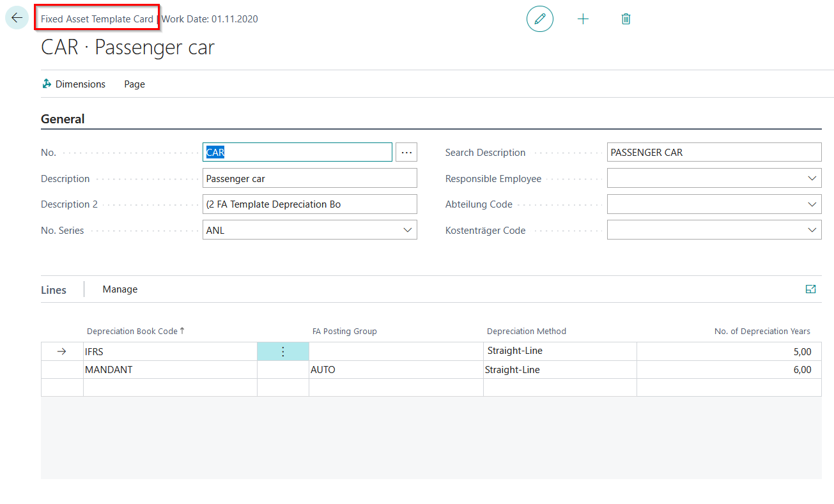Click the pencil edit icon
Screen dimensions: 834x504
tap(540, 19)
